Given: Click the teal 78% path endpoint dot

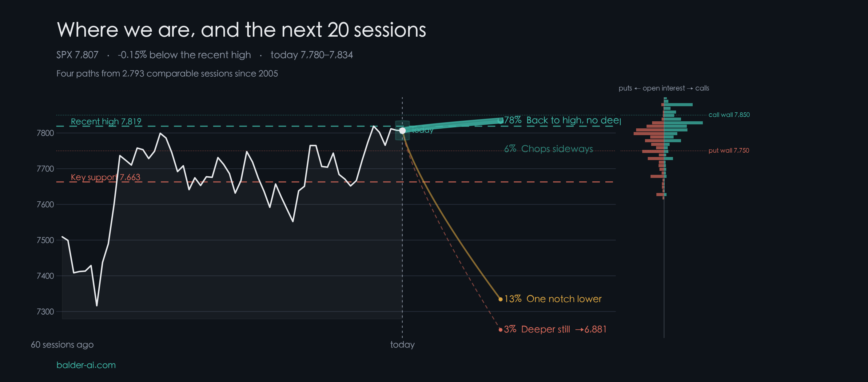Looking at the screenshot, I should click(500, 120).
